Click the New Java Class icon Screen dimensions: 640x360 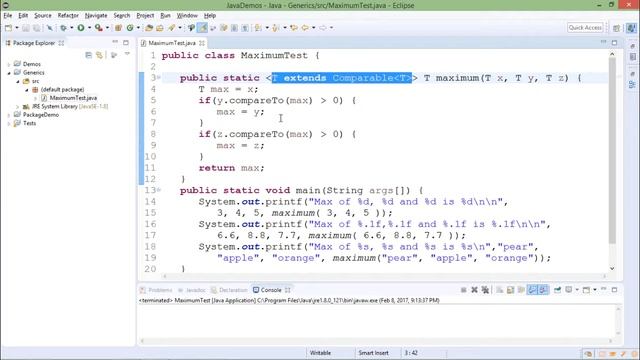click(130, 28)
